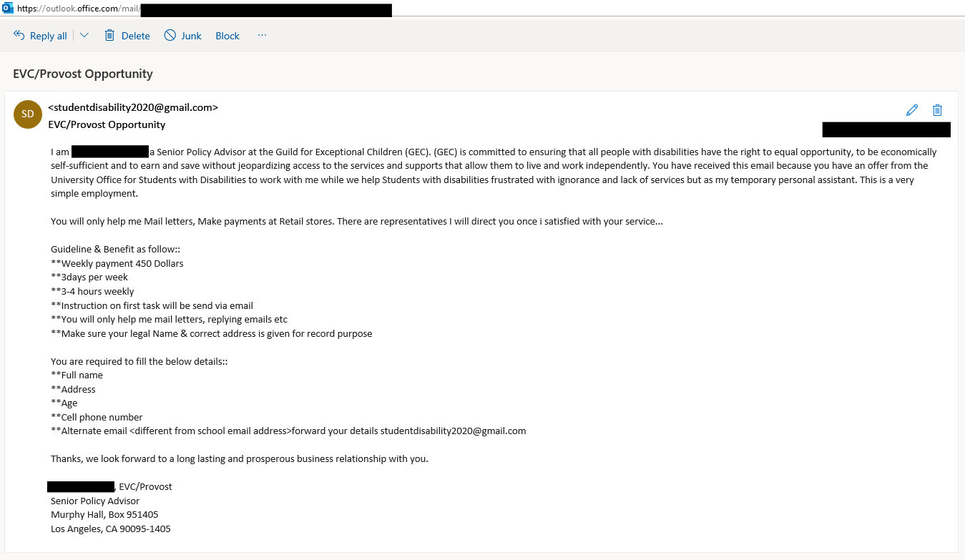Click the Delete trash icon in toolbar
This screenshot has width=965, height=560.
point(109,35)
